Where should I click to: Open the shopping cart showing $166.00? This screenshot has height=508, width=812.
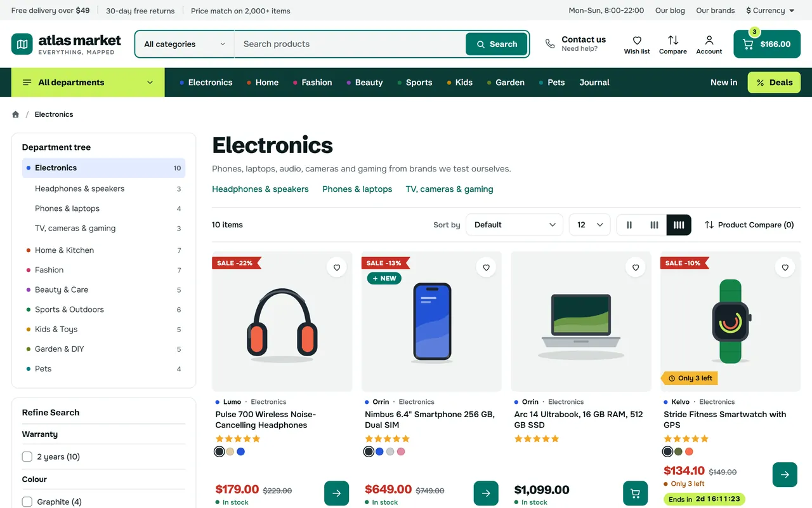(767, 44)
